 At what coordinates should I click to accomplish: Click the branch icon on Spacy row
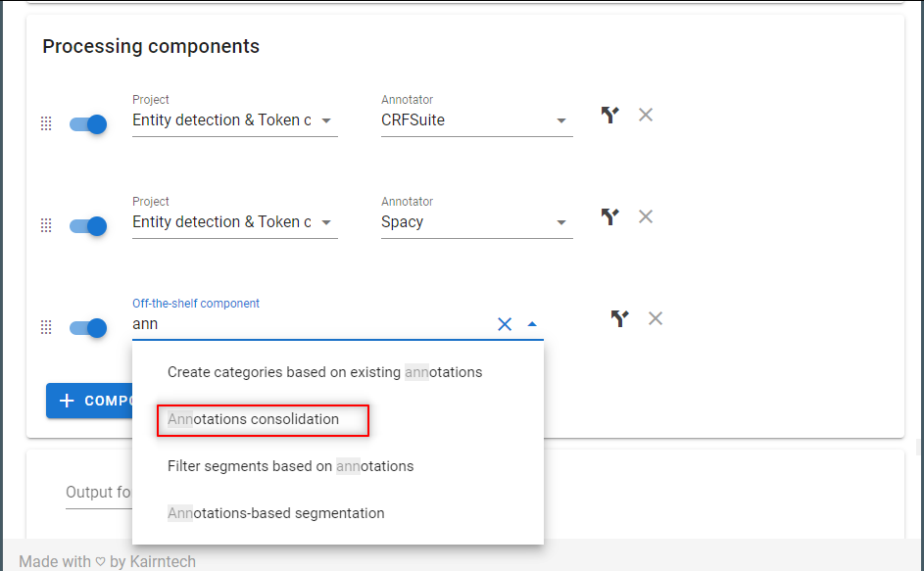tap(609, 216)
